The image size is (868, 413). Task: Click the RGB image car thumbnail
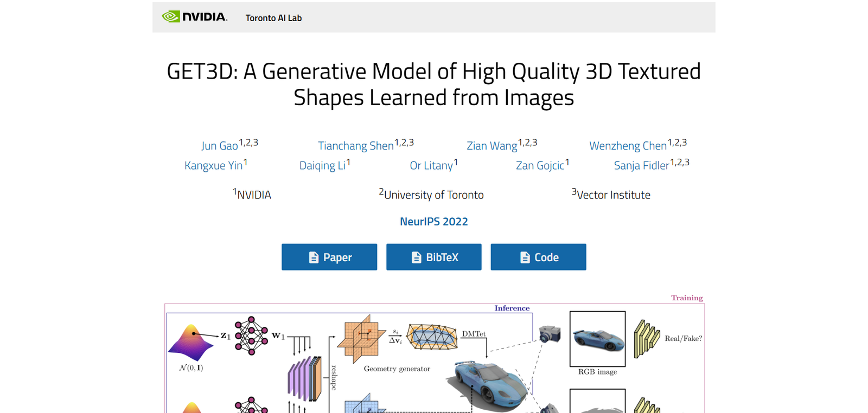point(597,339)
